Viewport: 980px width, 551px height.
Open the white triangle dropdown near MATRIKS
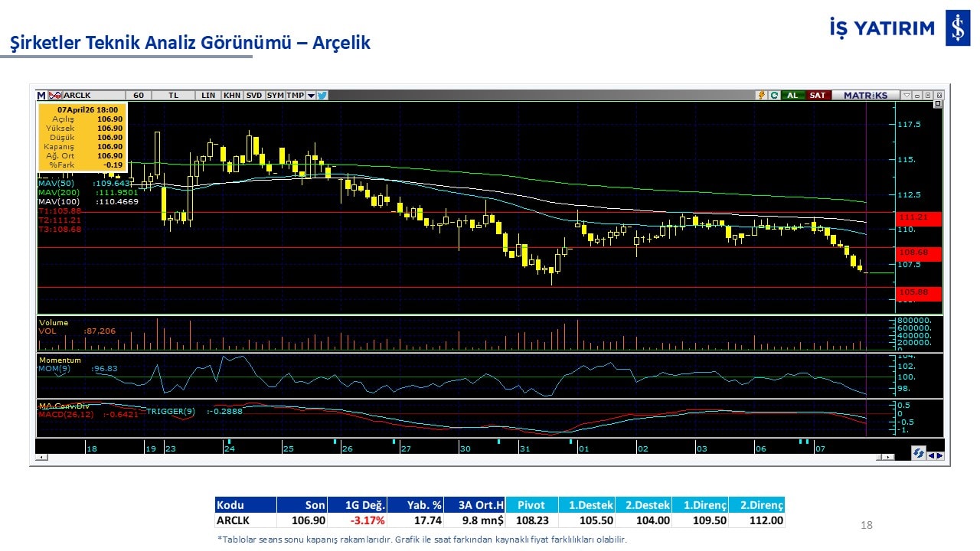tap(906, 96)
